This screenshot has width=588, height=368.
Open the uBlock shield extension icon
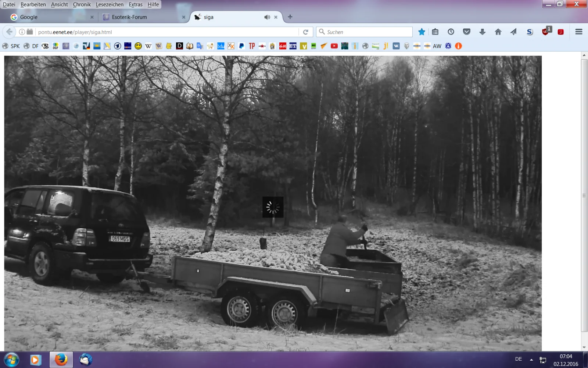(x=545, y=32)
